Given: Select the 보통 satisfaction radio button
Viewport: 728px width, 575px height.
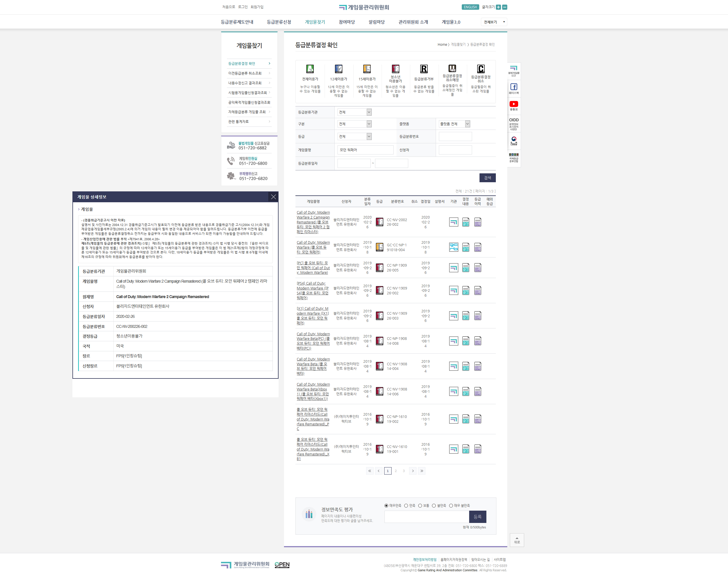Looking at the screenshot, I should click(420, 506).
